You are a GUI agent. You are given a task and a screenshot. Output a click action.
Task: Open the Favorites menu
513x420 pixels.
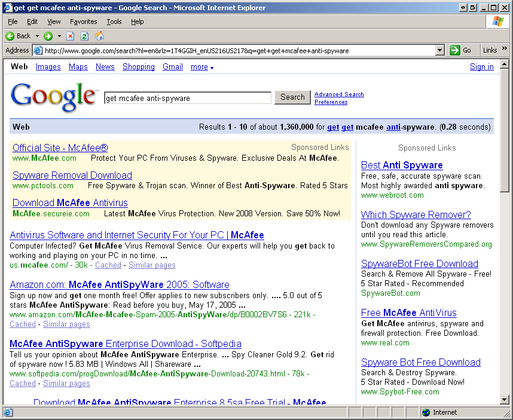pyautogui.click(x=84, y=22)
